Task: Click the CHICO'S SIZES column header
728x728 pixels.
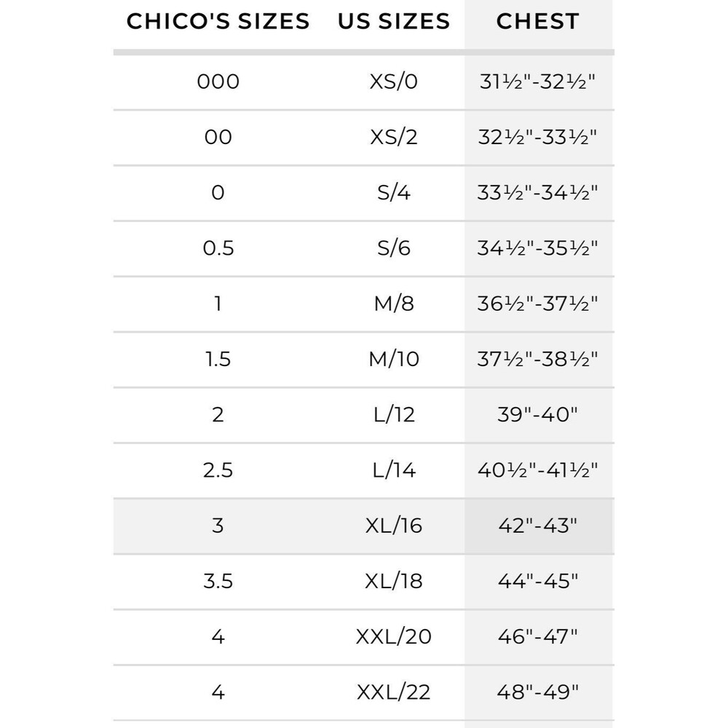Action: pos(218,21)
